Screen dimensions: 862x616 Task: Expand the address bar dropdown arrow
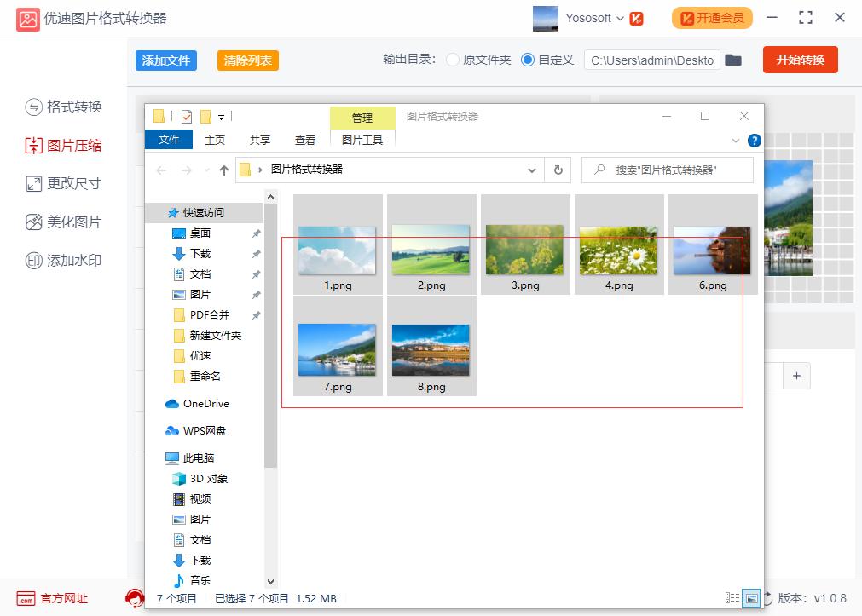(x=530, y=170)
